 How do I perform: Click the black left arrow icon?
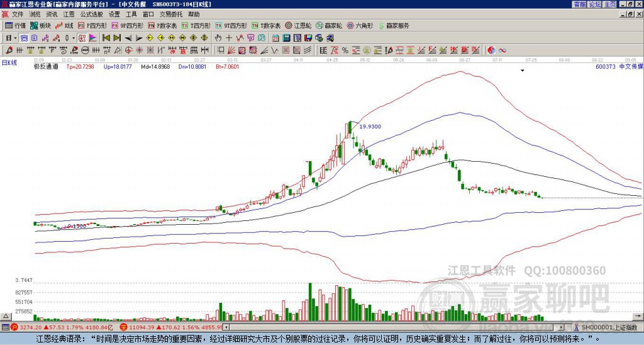pyautogui.click(x=128, y=38)
